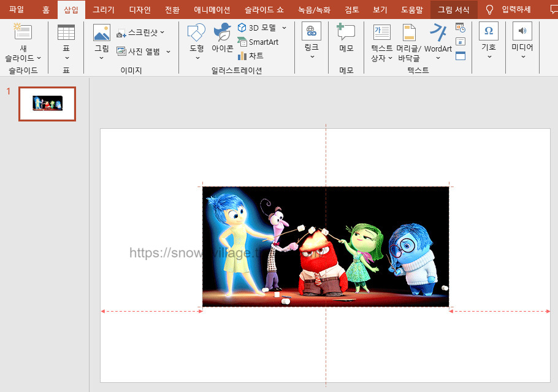
Task: Open the Help (도움말) tab
Action: click(x=412, y=10)
